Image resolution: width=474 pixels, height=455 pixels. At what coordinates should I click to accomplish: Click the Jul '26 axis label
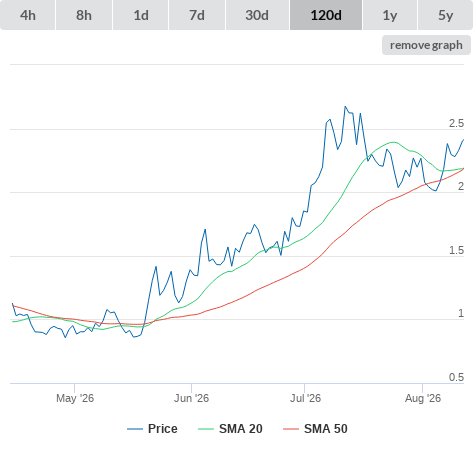click(305, 398)
